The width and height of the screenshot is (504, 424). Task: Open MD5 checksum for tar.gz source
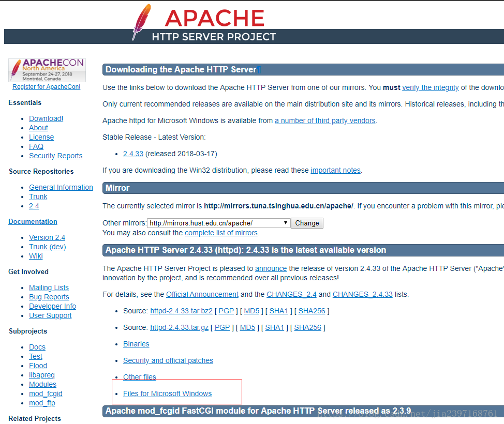pos(247,328)
